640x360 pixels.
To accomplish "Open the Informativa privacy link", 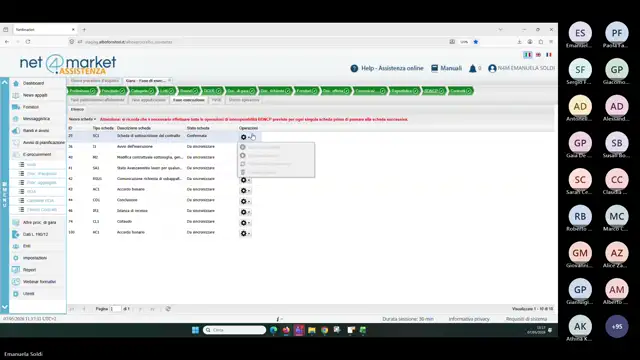I will [x=469, y=319].
